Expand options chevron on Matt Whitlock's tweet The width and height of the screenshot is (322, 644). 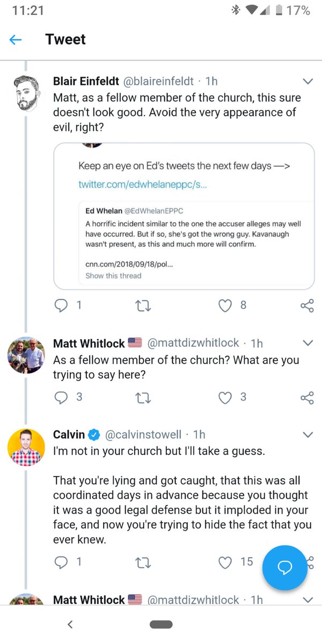coord(308,343)
